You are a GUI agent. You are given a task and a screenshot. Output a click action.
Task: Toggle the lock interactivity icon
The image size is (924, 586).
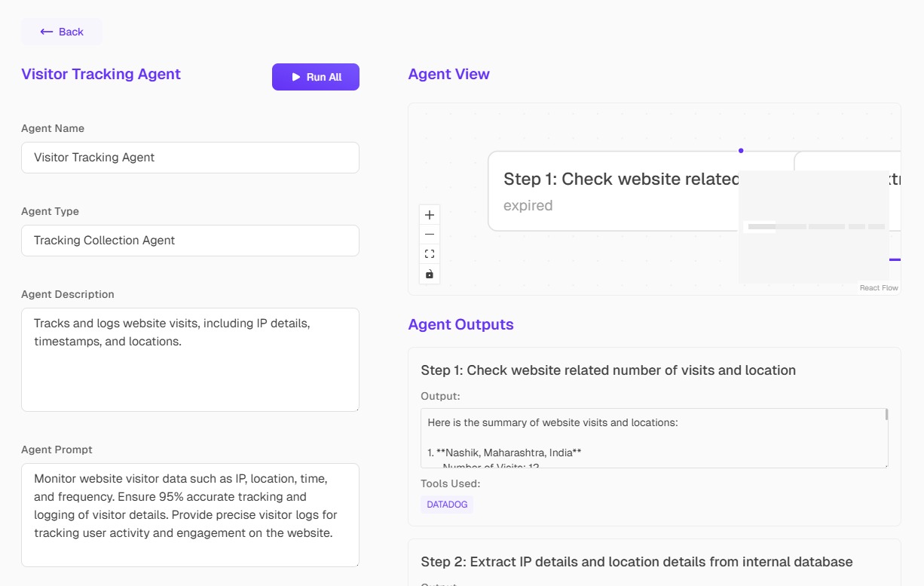(x=430, y=274)
